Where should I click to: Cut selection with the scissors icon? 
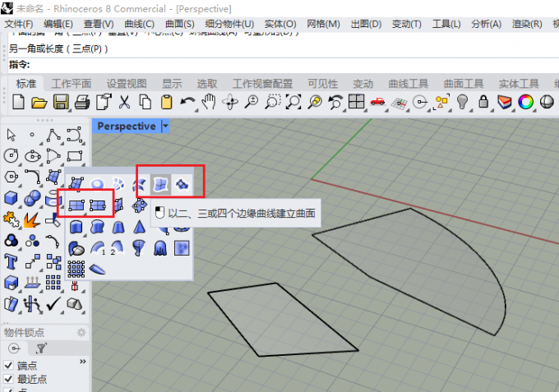click(x=124, y=102)
